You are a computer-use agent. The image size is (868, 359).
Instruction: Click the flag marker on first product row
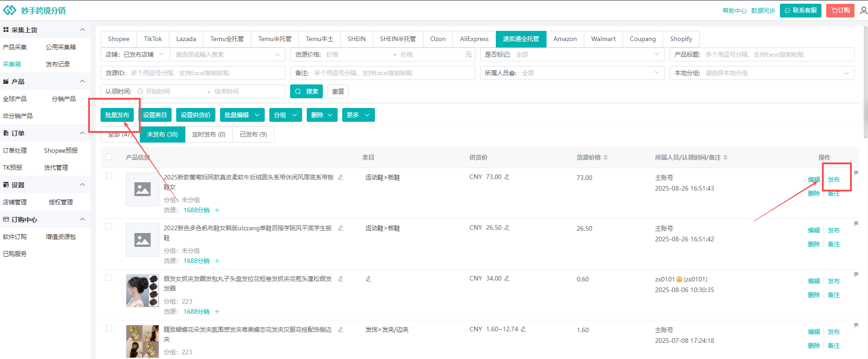856,173
